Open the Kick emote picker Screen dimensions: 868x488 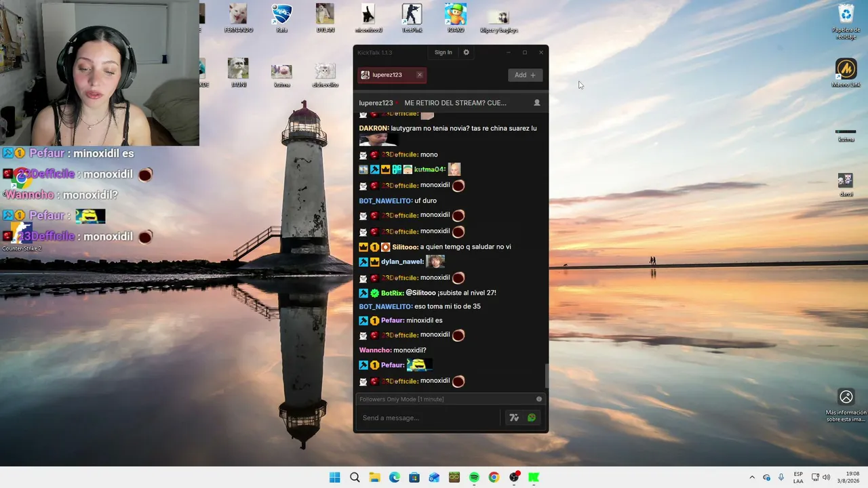(x=532, y=418)
